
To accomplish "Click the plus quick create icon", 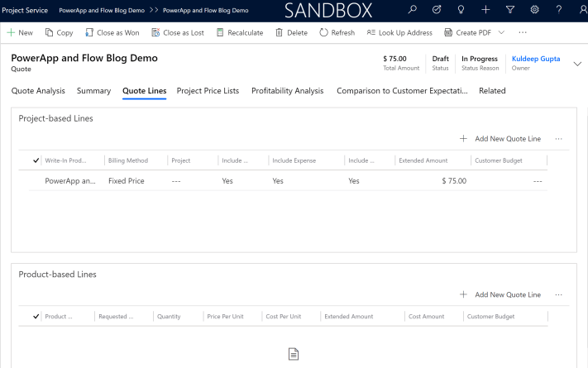I will [x=485, y=10].
